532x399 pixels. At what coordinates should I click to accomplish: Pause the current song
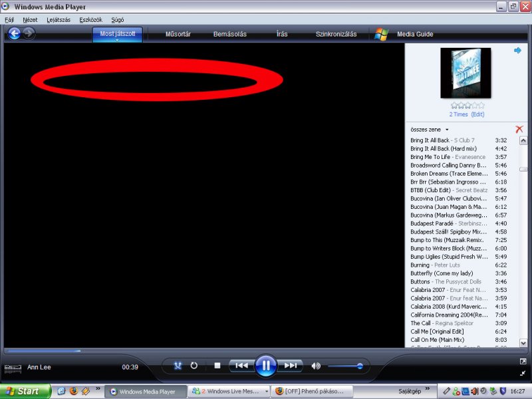265,365
